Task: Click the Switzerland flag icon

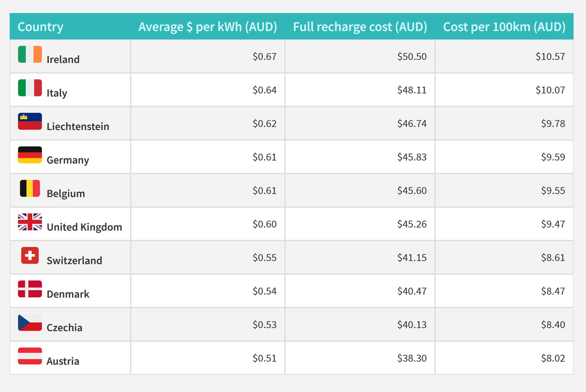Action: click(x=30, y=255)
